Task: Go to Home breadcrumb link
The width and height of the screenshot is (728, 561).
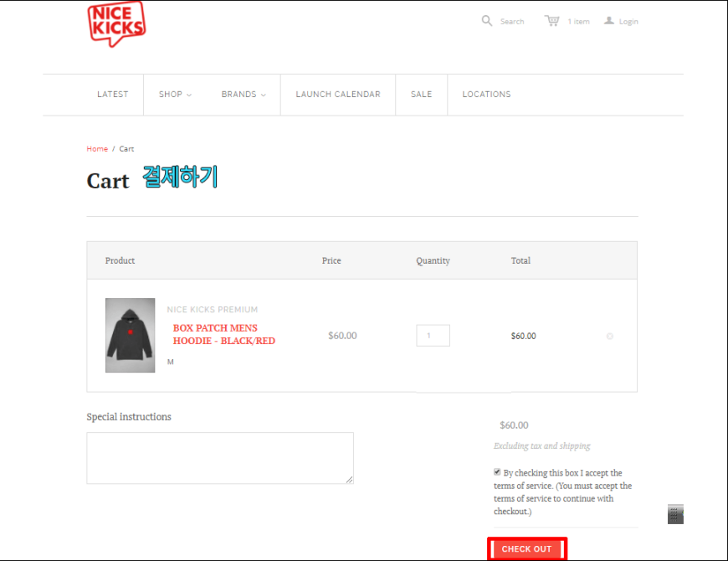Action: point(97,148)
